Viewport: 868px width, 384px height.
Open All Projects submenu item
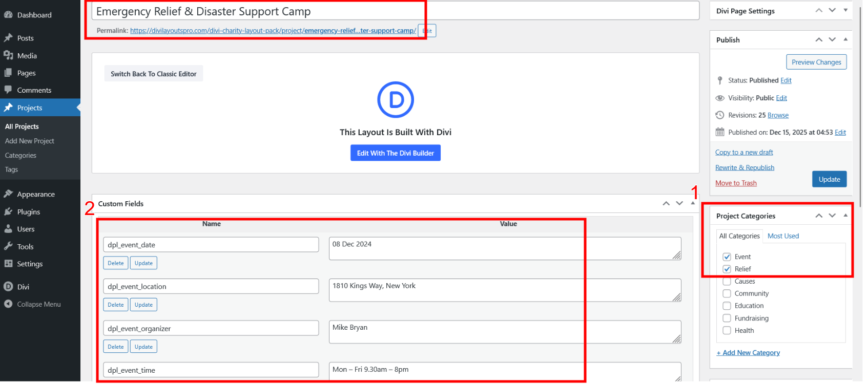[22, 126]
